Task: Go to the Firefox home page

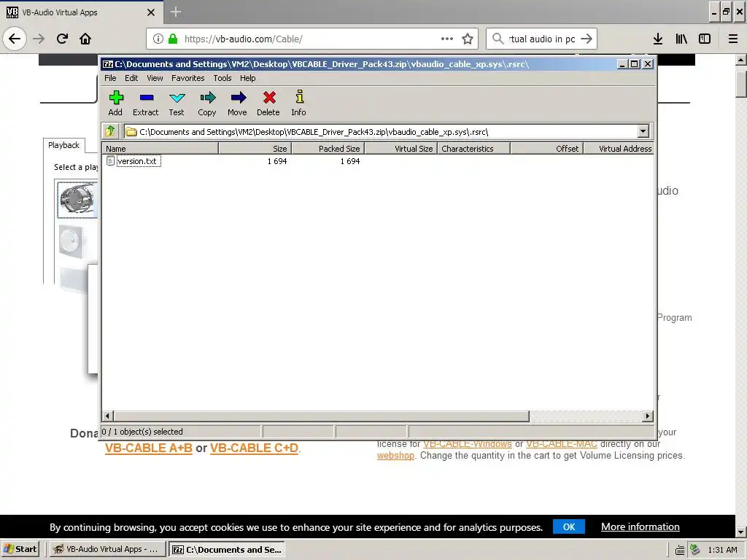Action: (85, 39)
